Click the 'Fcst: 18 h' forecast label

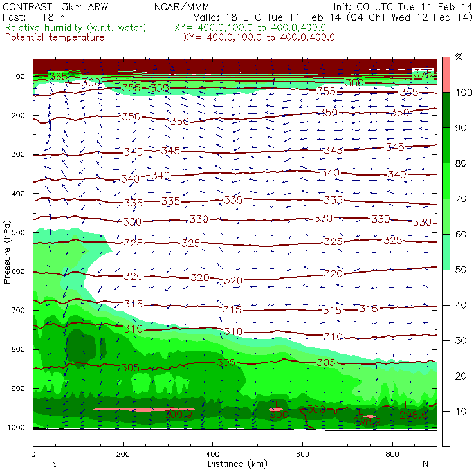point(33,17)
